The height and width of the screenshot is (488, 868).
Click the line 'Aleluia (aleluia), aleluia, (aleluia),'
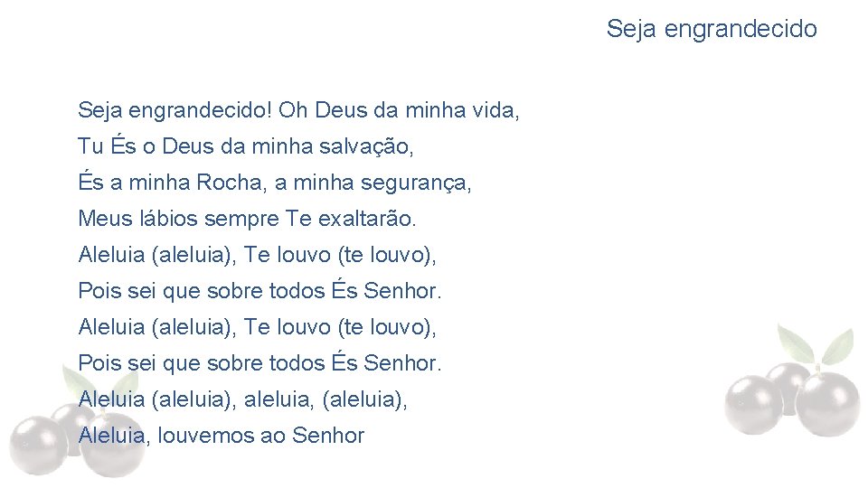242,399
